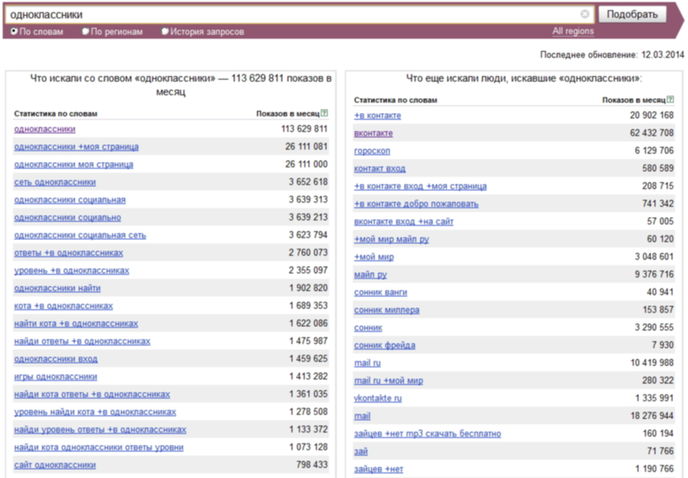Open 'найди уровень ответы +в одноклассниках' link

(100, 430)
